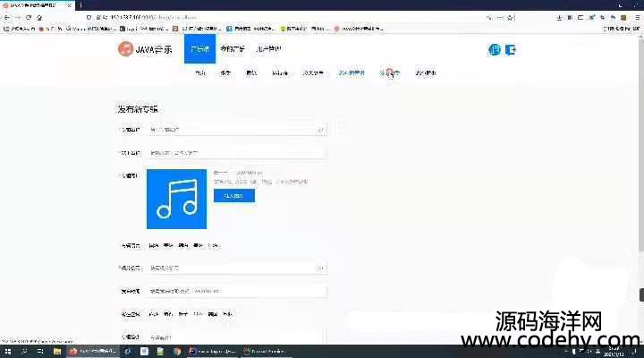This screenshot has height=358, width=644.
Task: Open the browser downloads arrow icon
Action: [x=559, y=18]
